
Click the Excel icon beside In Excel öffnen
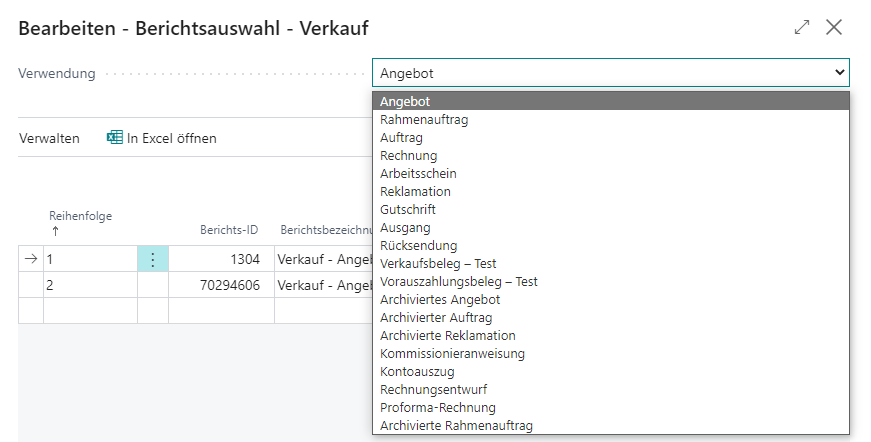coord(115,138)
